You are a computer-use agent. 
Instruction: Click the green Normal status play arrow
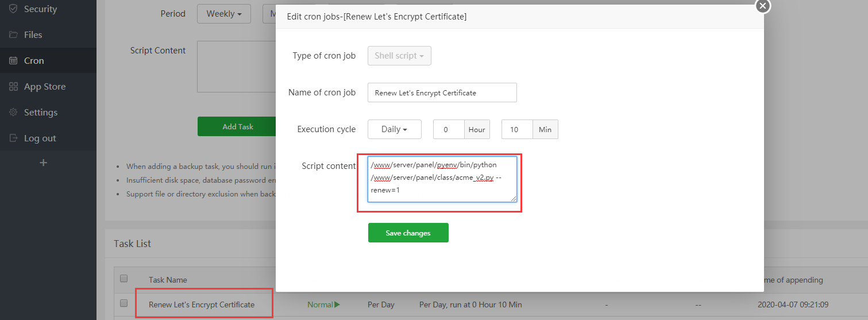[337, 304]
